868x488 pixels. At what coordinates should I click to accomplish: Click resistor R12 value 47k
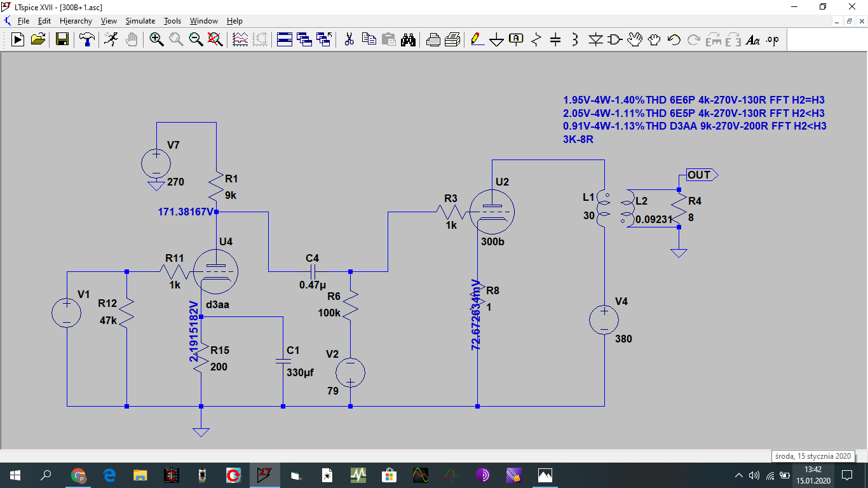pos(109,320)
